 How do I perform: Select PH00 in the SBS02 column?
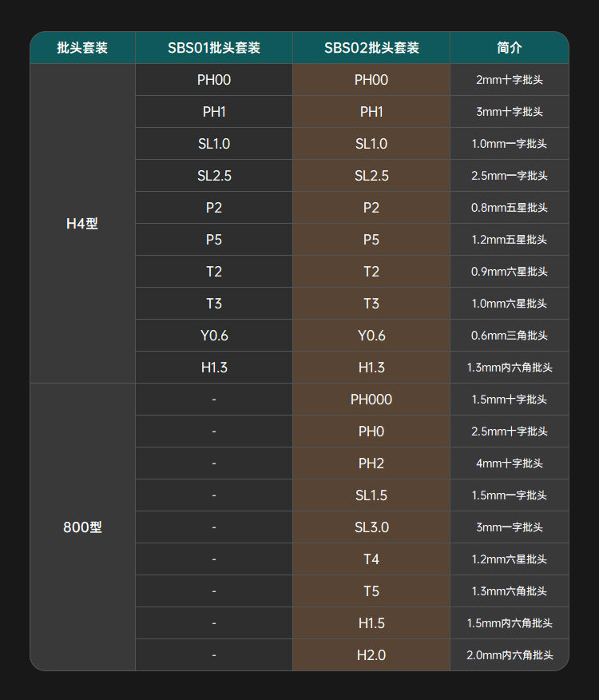tap(371, 80)
